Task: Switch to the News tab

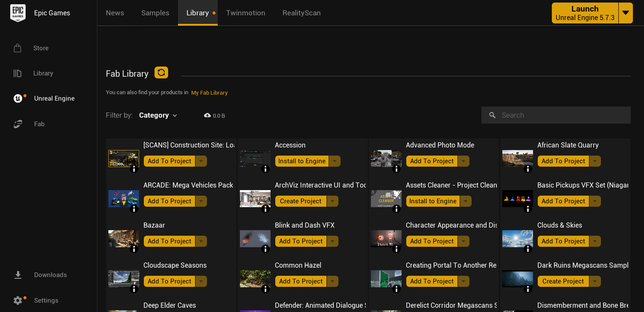Action: click(115, 13)
